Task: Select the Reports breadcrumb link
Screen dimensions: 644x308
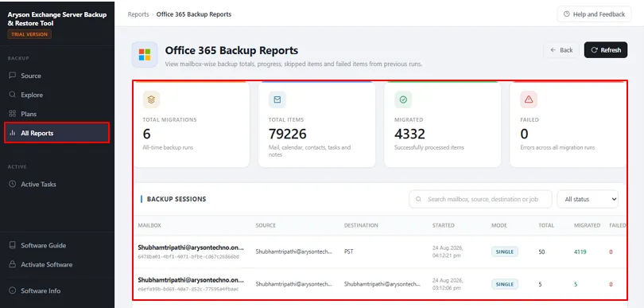Action: click(138, 14)
